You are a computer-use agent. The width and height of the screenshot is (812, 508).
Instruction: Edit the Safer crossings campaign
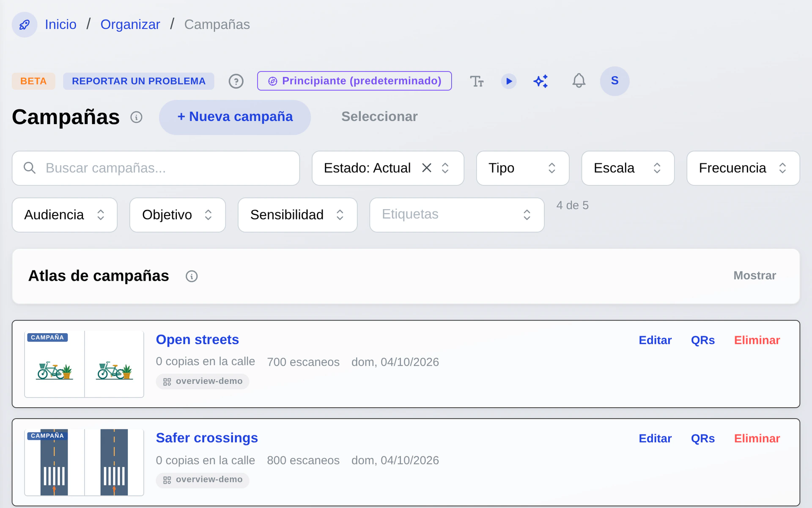pyautogui.click(x=655, y=439)
